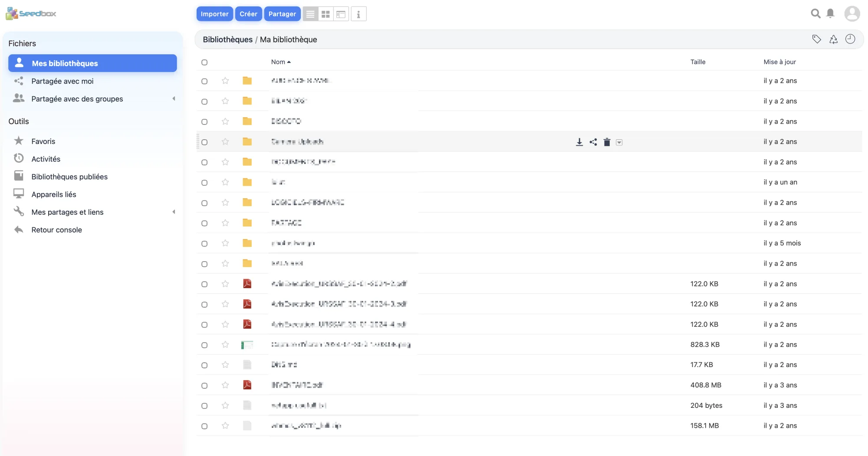The height and width of the screenshot is (456, 868).
Task: Star the 17.7 KB file
Action: [225, 365]
